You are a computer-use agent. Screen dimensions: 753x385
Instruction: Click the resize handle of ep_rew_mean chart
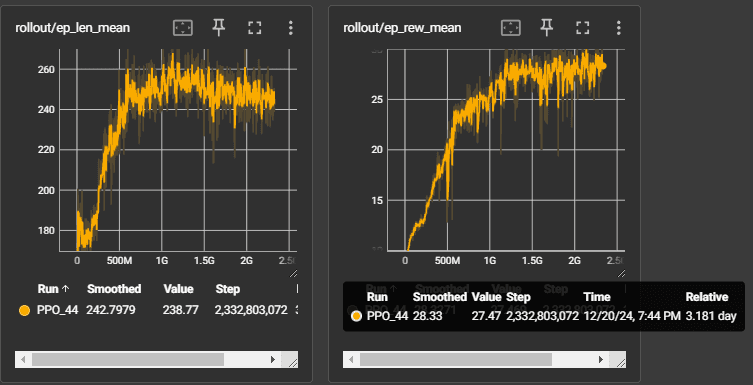(x=621, y=273)
